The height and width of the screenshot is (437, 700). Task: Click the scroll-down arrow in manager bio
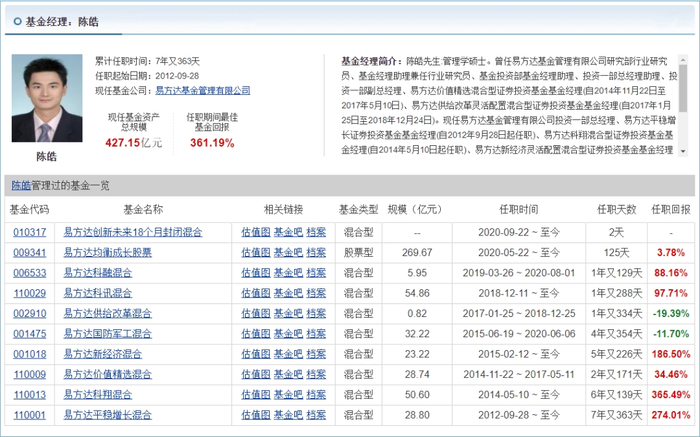coord(683,152)
